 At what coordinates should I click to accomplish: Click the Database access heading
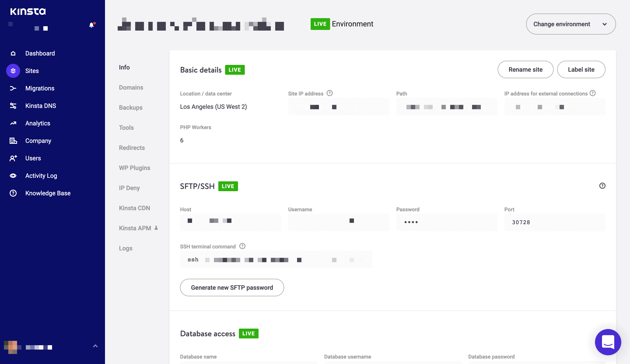pyautogui.click(x=208, y=334)
